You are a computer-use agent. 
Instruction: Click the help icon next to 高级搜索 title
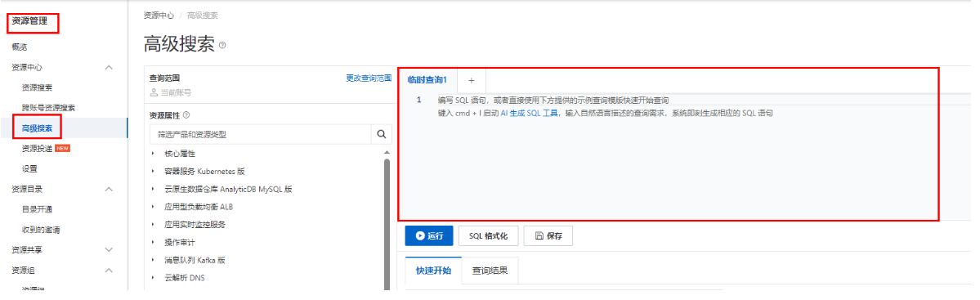coord(222,46)
